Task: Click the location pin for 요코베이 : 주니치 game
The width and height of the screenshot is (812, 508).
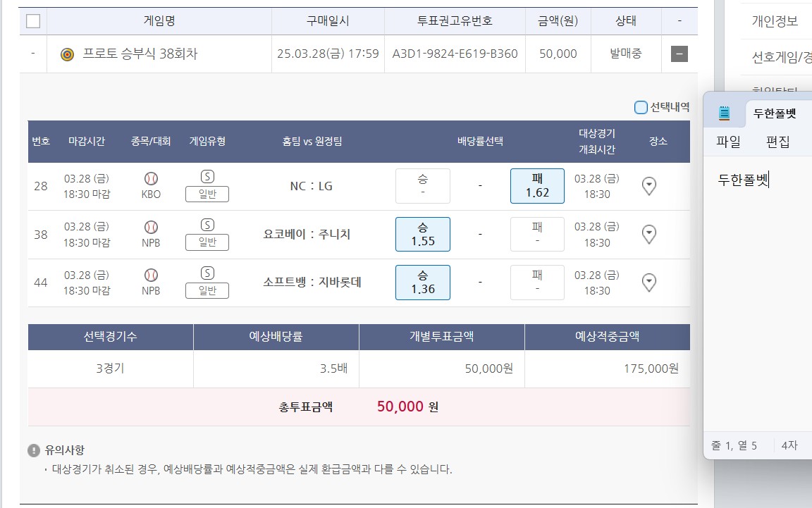Action: [x=649, y=234]
